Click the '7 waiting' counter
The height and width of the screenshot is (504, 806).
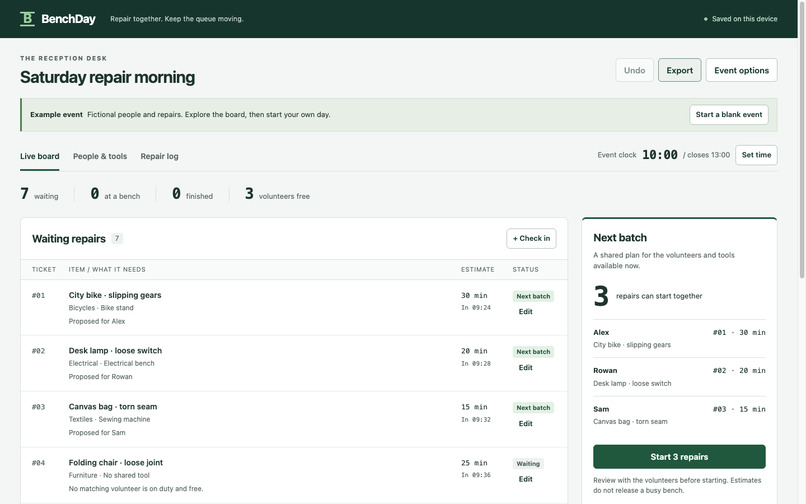coord(39,194)
